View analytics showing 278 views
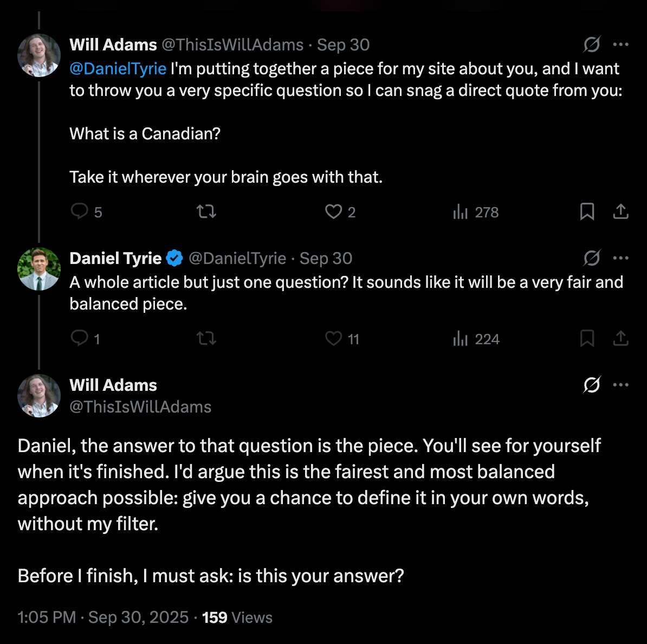The height and width of the screenshot is (644, 647). 475,212
